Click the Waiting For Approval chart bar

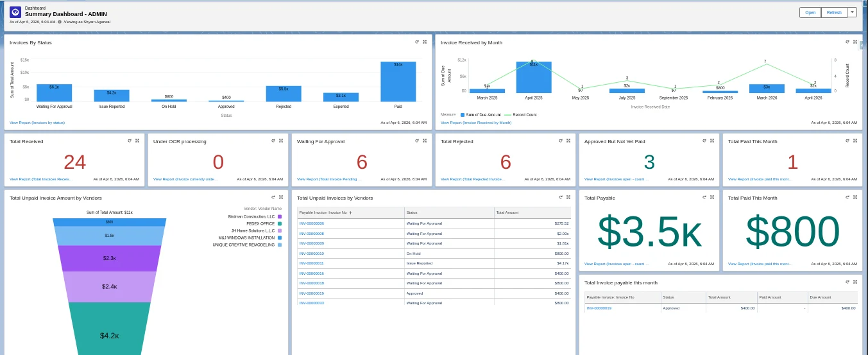[x=55, y=92]
